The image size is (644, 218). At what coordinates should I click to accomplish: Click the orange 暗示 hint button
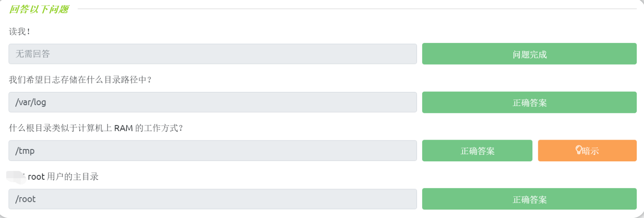[587, 151]
